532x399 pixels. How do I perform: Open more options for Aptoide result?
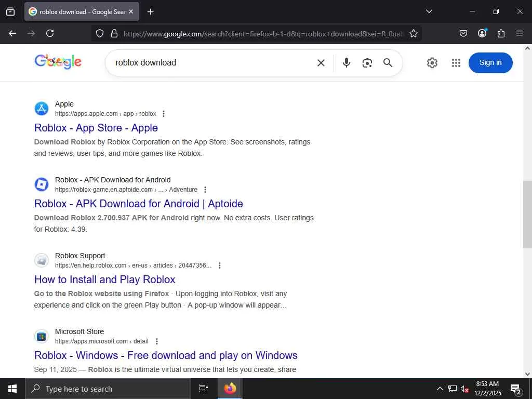click(x=205, y=190)
